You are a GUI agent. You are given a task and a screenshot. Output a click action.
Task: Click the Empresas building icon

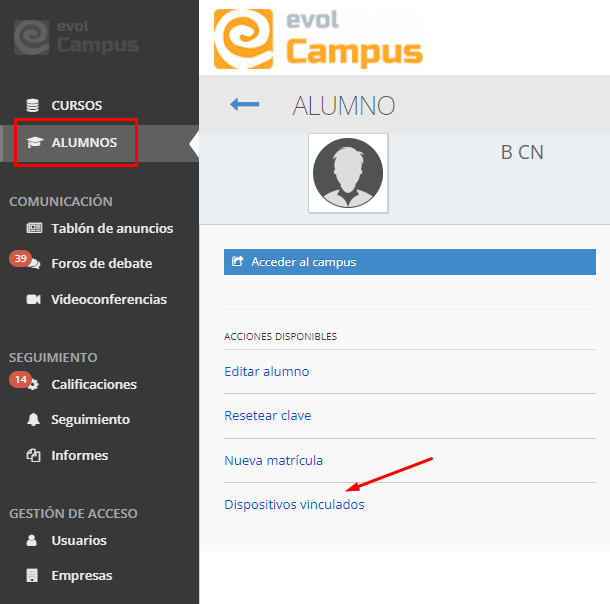(33, 575)
